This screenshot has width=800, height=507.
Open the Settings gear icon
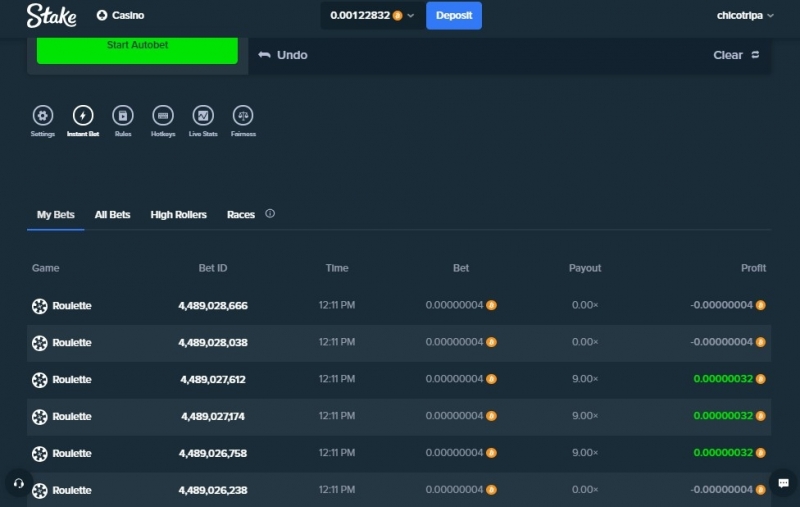43,116
